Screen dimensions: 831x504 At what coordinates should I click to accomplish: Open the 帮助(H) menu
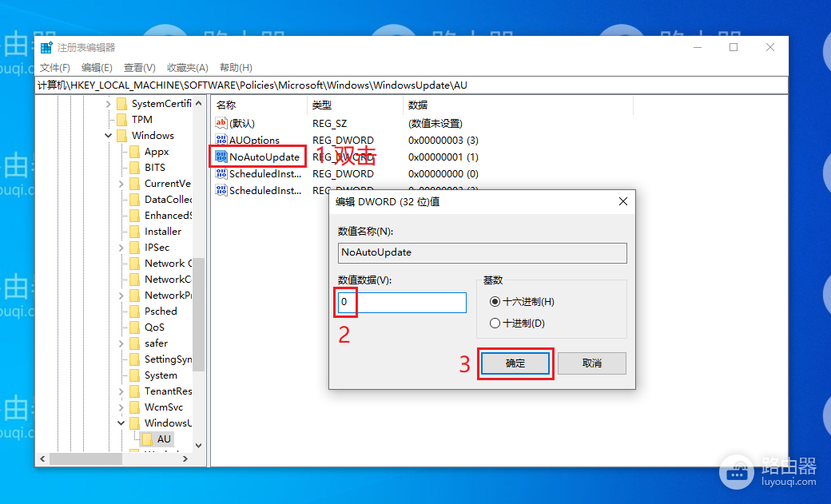point(236,68)
